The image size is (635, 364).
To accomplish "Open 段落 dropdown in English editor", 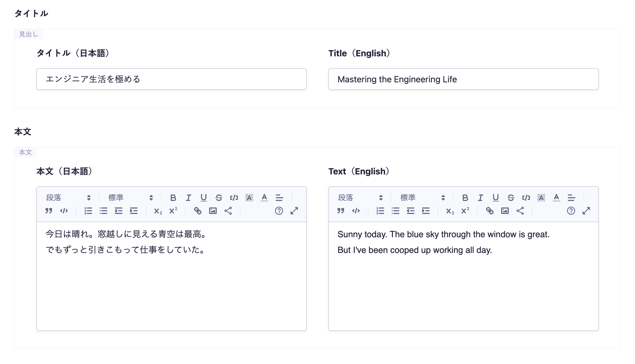I will tap(360, 198).
